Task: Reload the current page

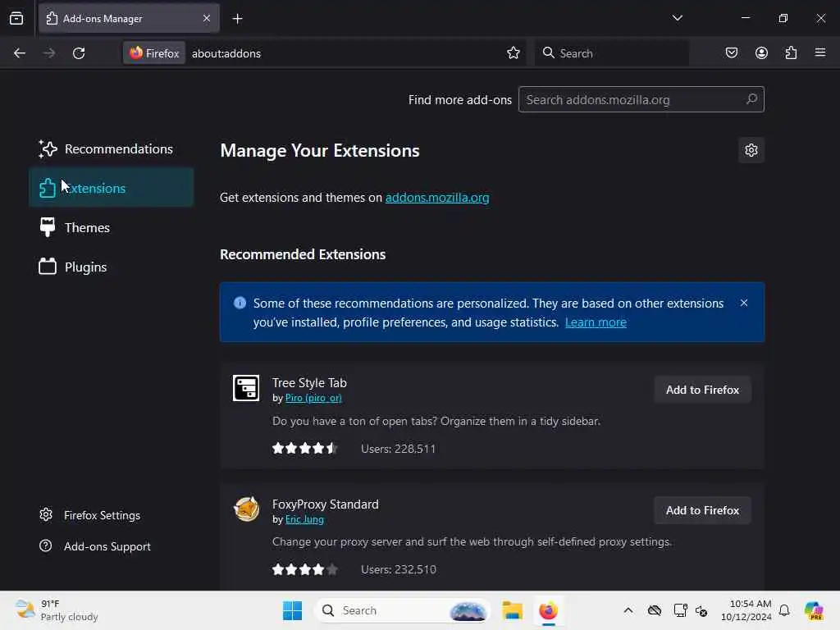Action: point(79,53)
